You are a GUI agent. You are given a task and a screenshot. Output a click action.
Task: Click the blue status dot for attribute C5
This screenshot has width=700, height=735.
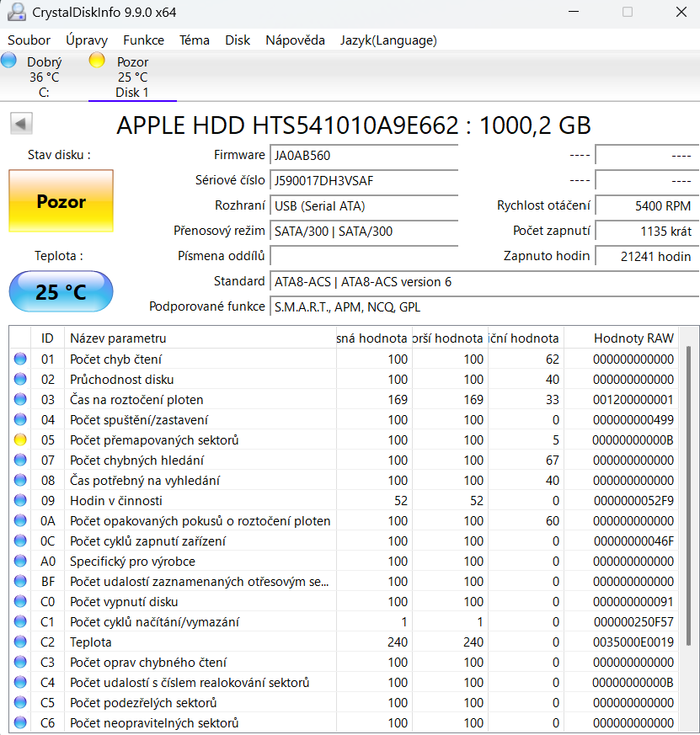click(x=20, y=702)
